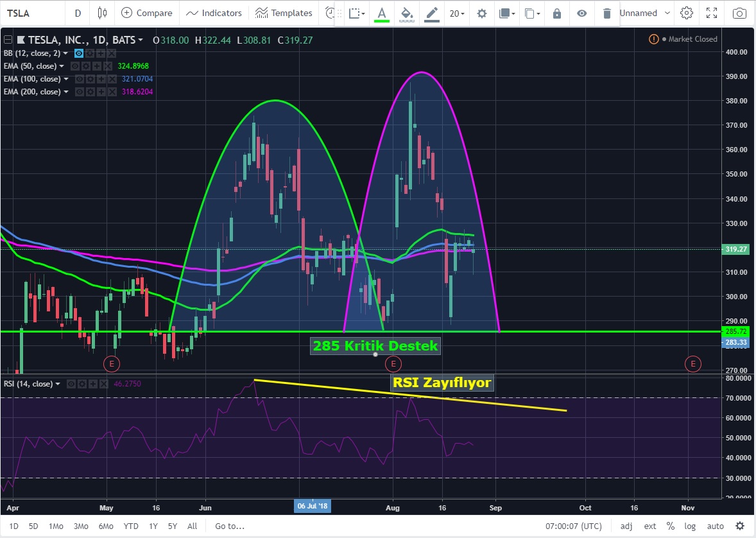Collapse the indicator legend with minus box

click(8, 40)
